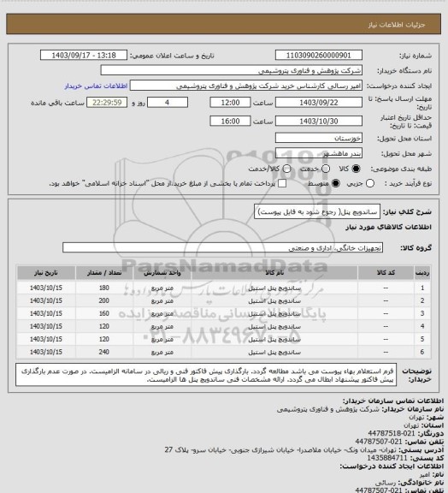Click quantity 240 in row 6

click(x=104, y=352)
